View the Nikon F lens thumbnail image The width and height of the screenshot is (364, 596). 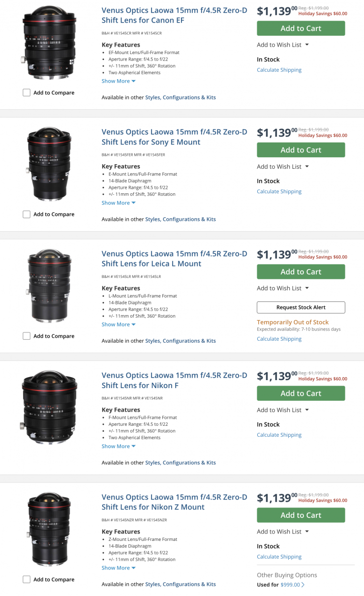point(49,407)
